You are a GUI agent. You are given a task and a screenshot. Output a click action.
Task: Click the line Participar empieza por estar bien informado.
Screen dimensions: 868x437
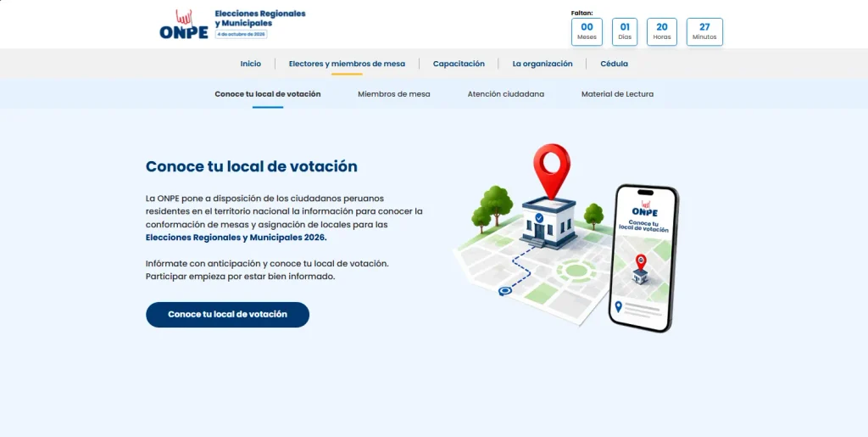[x=240, y=276]
